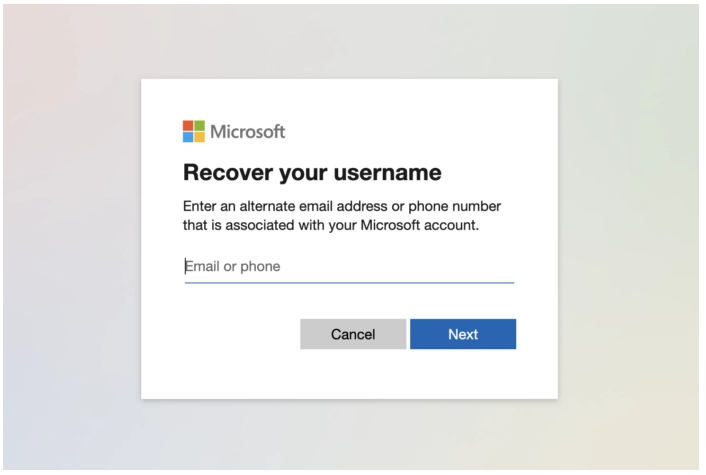The width and height of the screenshot is (706, 475).
Task: Click the Microsoft four-square logo icon
Action: (194, 131)
